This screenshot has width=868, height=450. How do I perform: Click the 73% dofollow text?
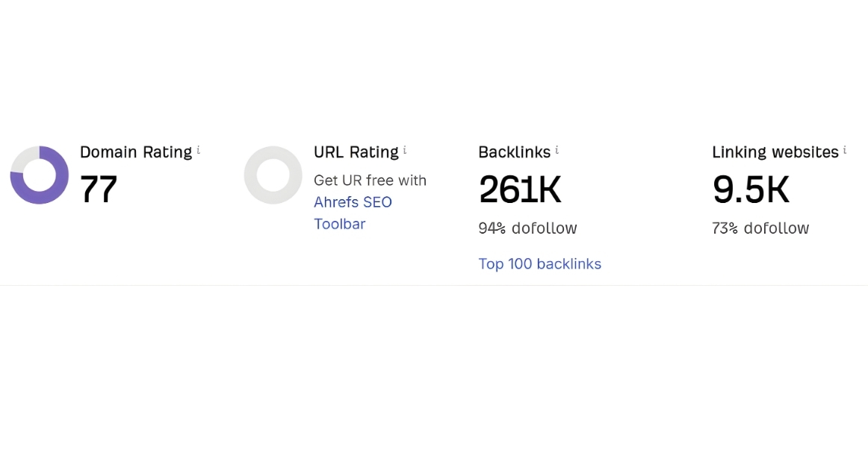pyautogui.click(x=760, y=228)
